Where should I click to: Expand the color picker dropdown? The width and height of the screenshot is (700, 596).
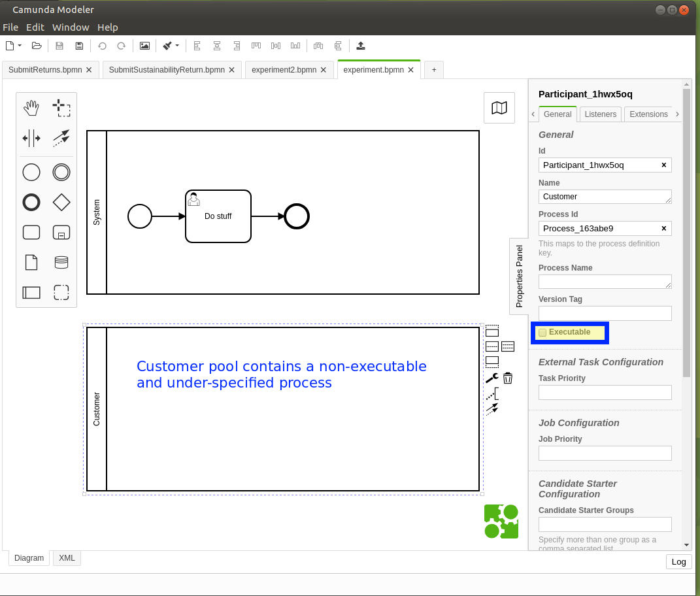pyautogui.click(x=177, y=46)
